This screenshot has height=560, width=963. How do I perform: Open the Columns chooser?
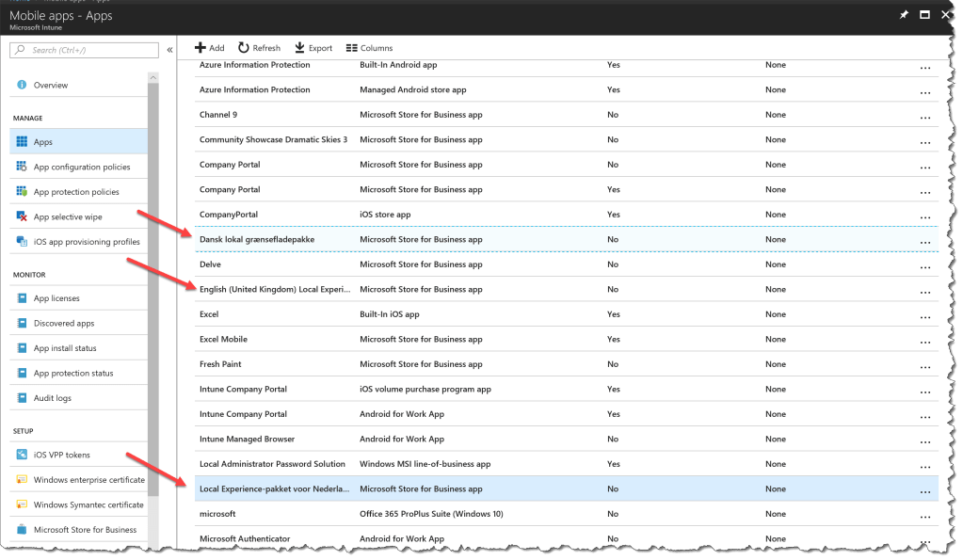tap(368, 47)
